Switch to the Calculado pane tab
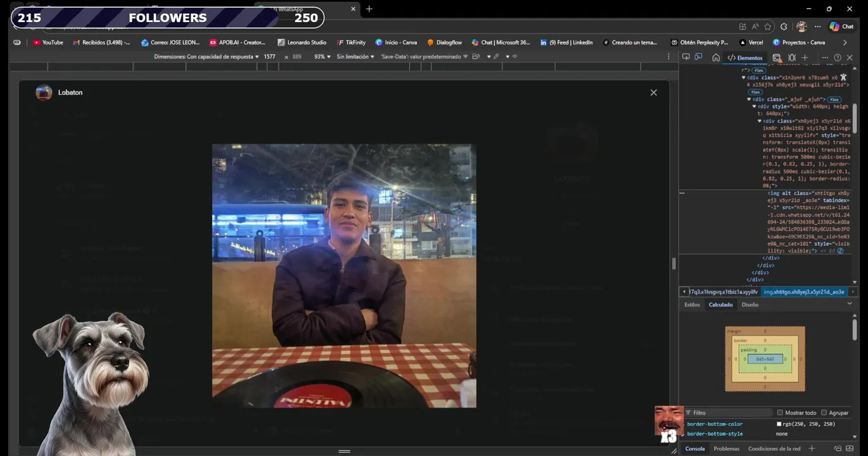Image resolution: width=868 pixels, height=456 pixels. pos(720,305)
